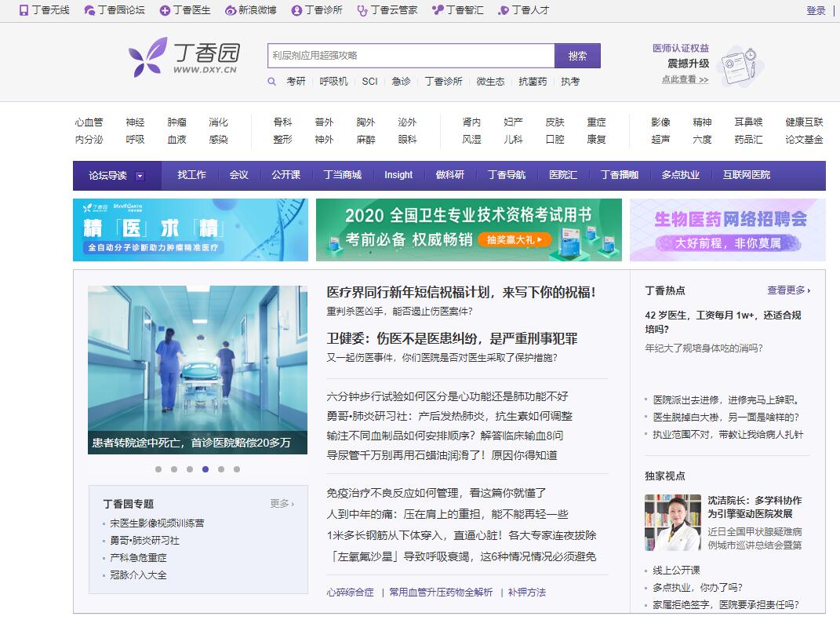Open 找工作 in navigation bar
Viewport: 840px width, 620px height.
192,175
